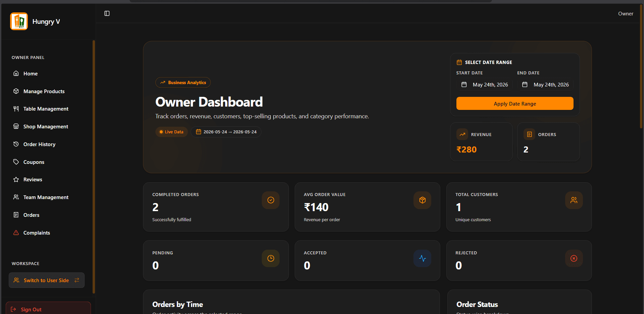Click the Select Date Range calendar icon

[459, 62]
